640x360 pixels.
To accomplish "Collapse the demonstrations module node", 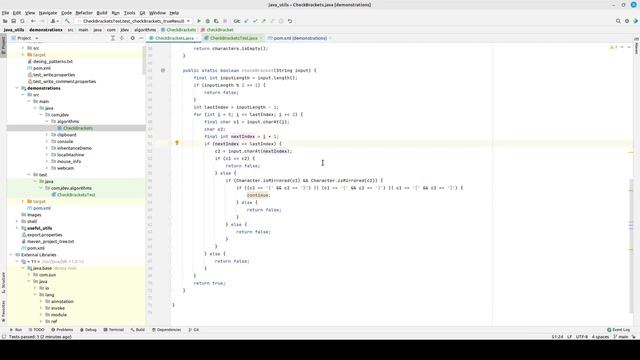I will (x=17, y=88).
